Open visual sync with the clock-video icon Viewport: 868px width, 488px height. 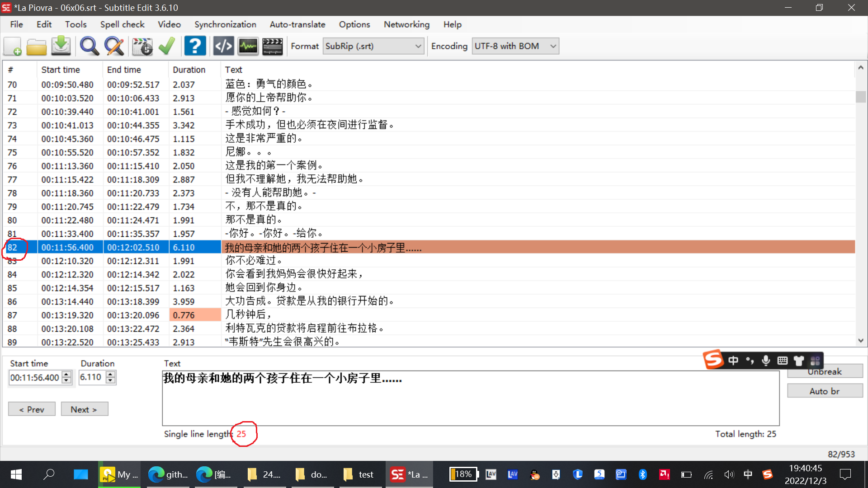[x=142, y=46]
